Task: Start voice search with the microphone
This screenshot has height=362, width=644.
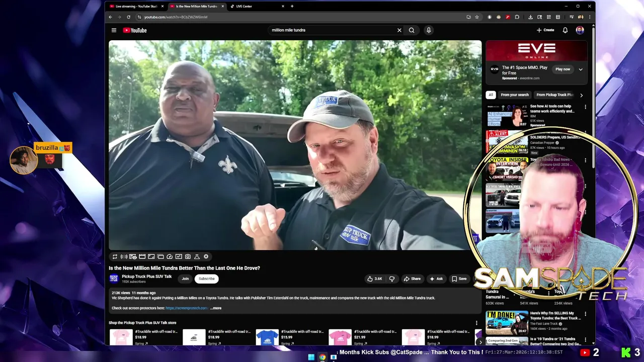Action: click(x=429, y=30)
